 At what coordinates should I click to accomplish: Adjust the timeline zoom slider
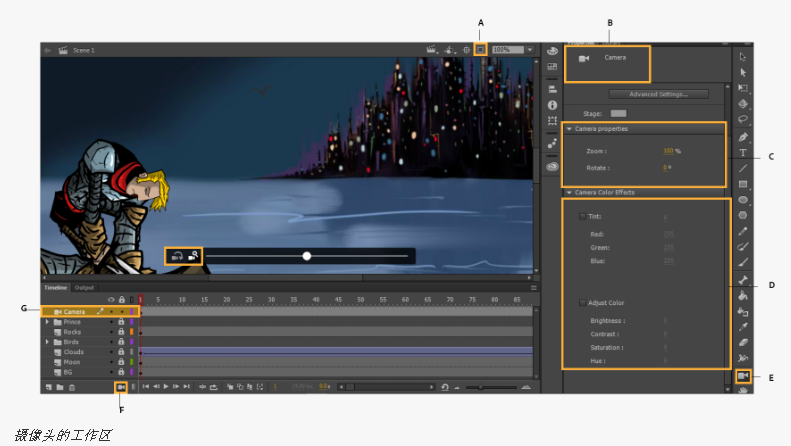[x=480, y=387]
